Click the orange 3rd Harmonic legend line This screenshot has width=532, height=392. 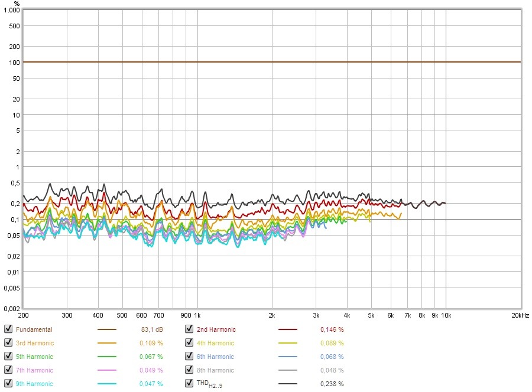click(x=106, y=344)
